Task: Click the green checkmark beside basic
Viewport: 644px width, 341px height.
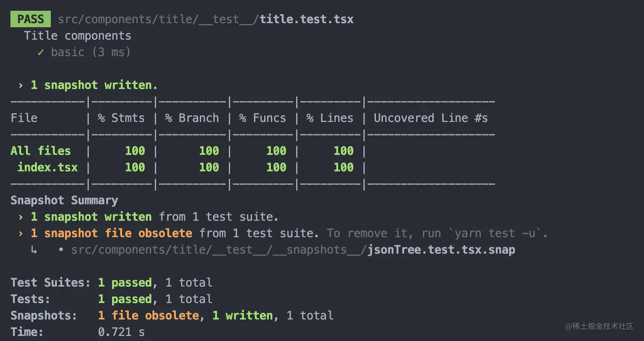Action: click(x=41, y=52)
